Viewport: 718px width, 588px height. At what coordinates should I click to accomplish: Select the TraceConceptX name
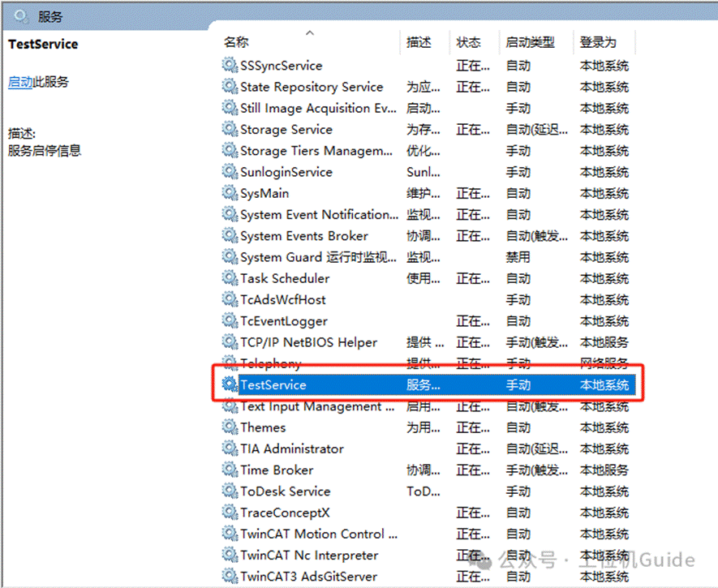pyautogui.click(x=285, y=513)
